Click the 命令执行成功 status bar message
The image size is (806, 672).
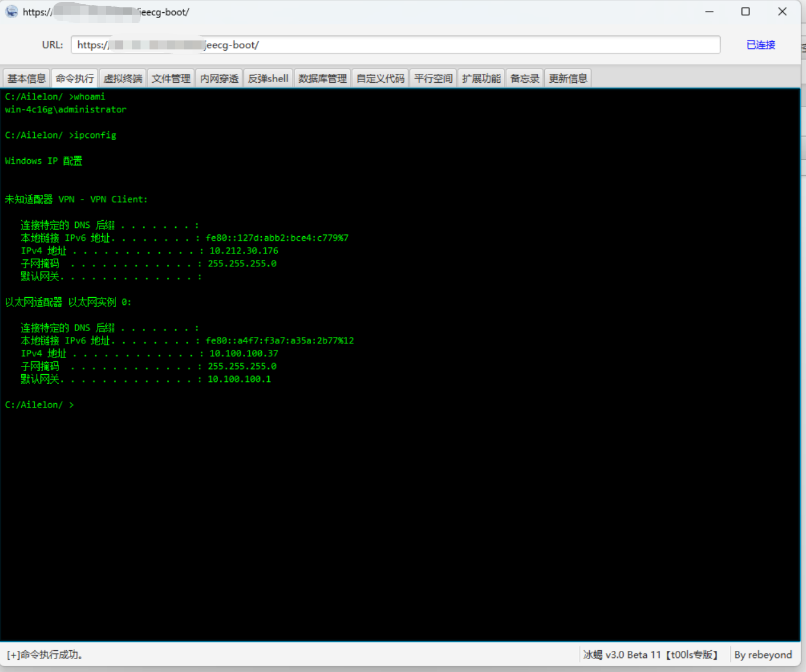(45, 655)
